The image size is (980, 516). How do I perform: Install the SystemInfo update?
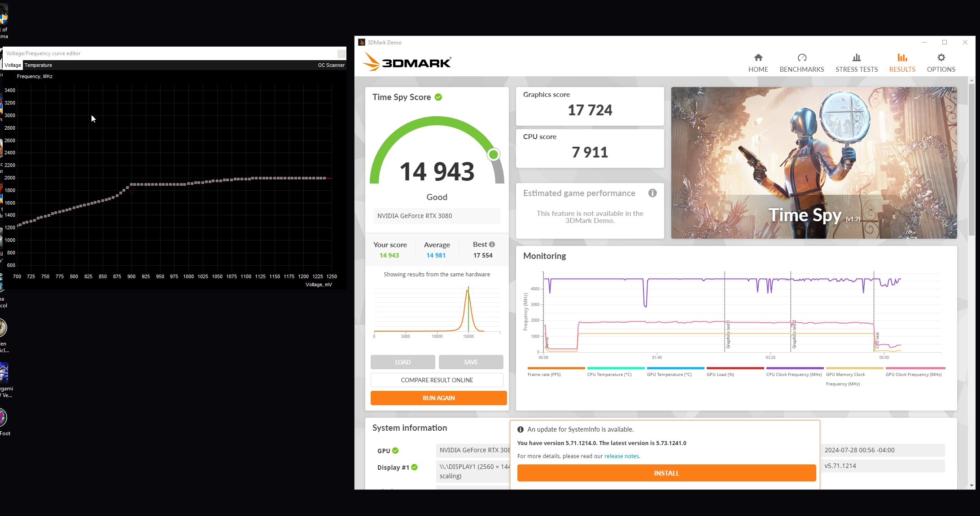pos(666,473)
